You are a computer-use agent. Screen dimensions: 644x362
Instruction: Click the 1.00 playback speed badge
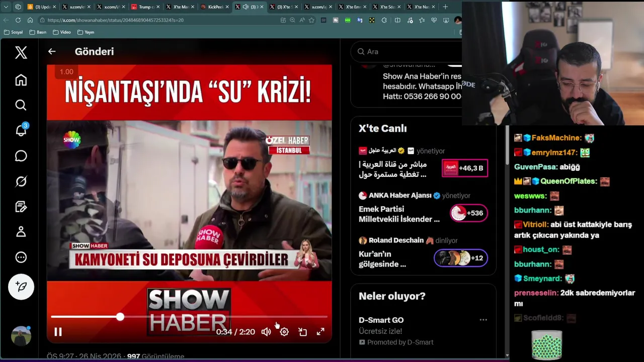pos(66,72)
